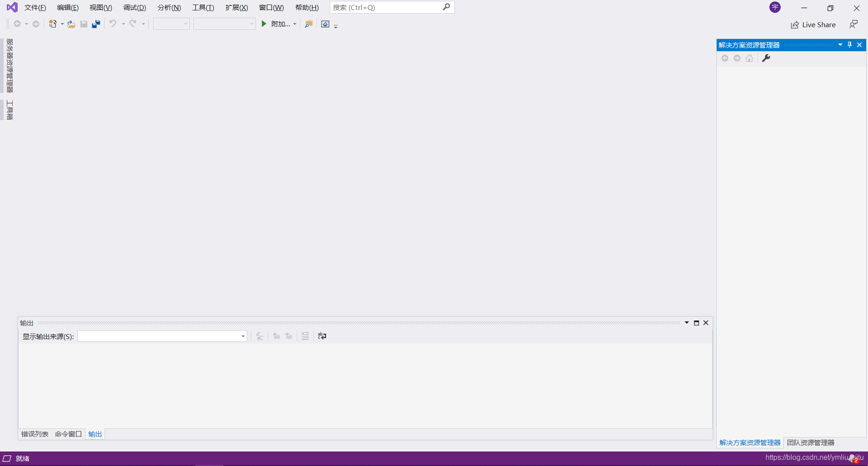Click the 搜索 (Ctrl+Q) search box
Image resolution: width=868 pixels, height=466 pixels.
coord(392,7)
